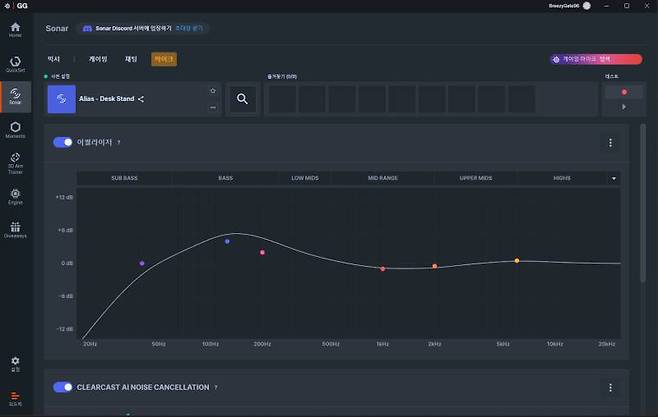Favorite the current preset with star icon

coord(213,91)
